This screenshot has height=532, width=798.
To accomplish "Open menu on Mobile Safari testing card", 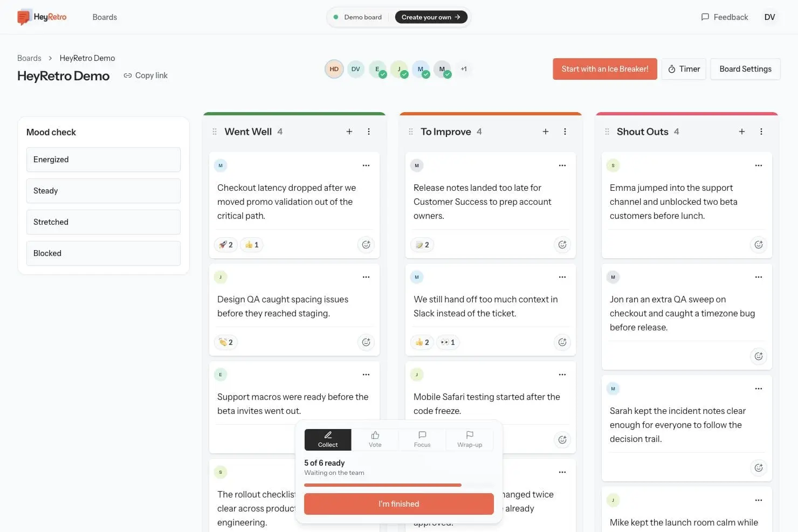I will (562, 375).
